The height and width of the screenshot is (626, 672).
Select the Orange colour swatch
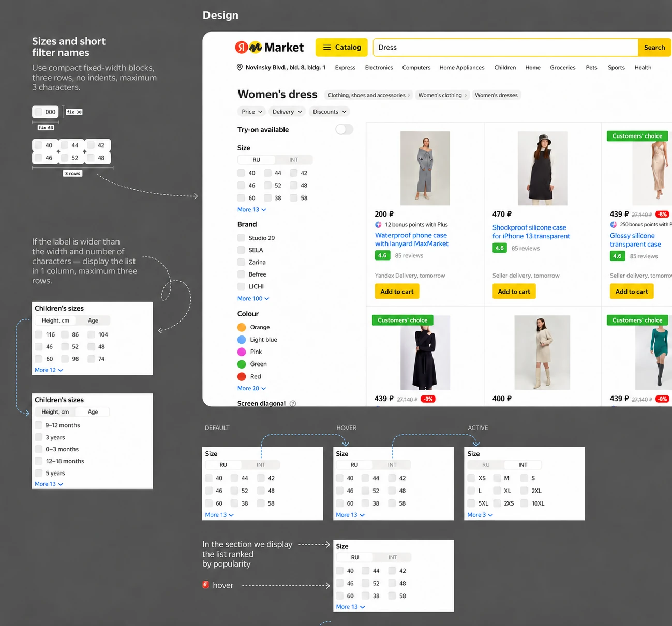point(242,327)
